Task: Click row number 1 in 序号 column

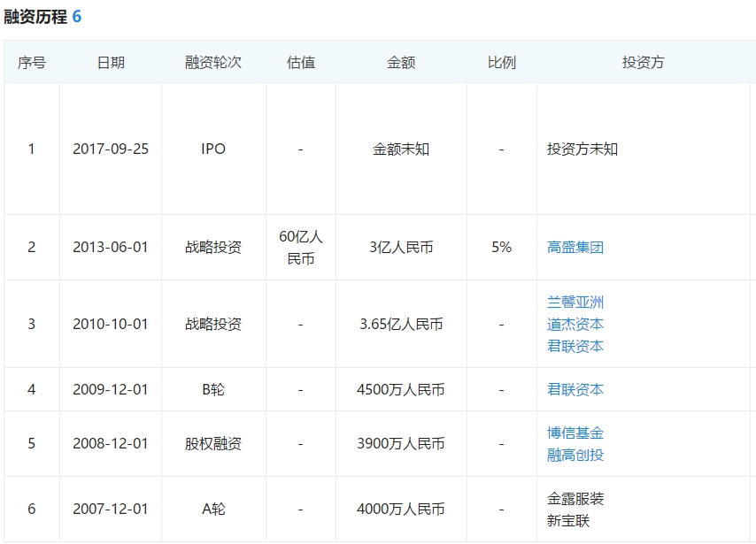Action: [32, 149]
